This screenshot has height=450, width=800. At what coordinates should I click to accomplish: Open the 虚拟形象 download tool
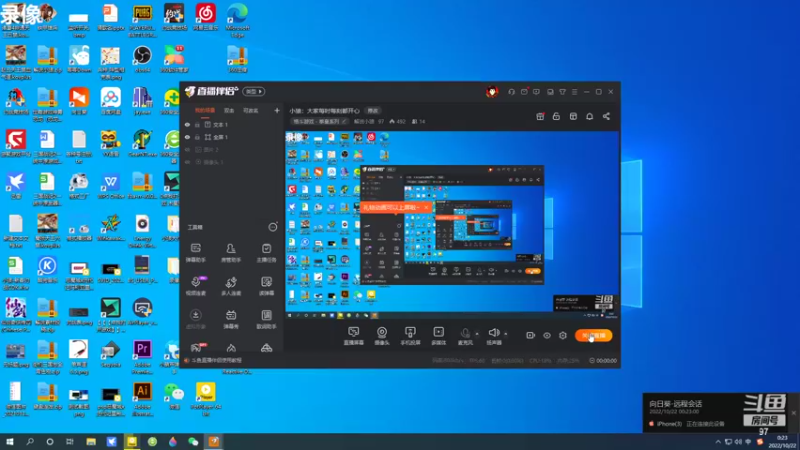pos(195,319)
